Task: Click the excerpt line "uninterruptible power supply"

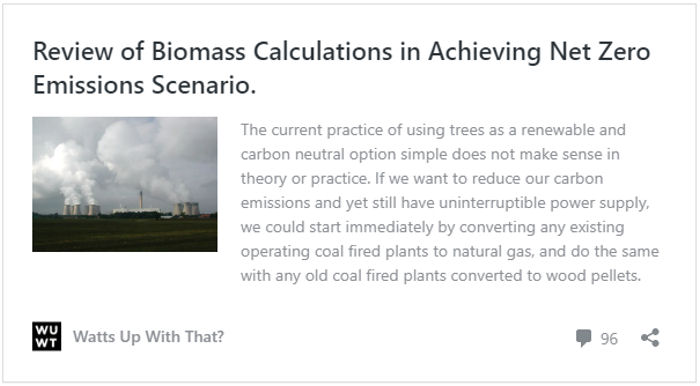Action: [x=445, y=203]
